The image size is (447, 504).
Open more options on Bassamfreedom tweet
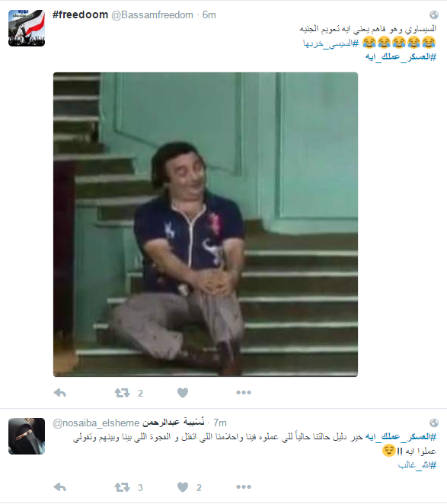click(x=244, y=392)
